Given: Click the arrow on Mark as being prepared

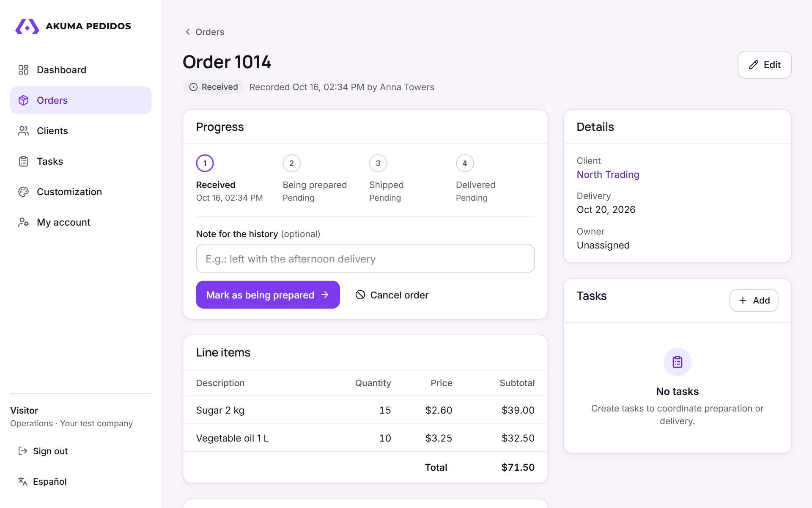Looking at the screenshot, I should 325,295.
